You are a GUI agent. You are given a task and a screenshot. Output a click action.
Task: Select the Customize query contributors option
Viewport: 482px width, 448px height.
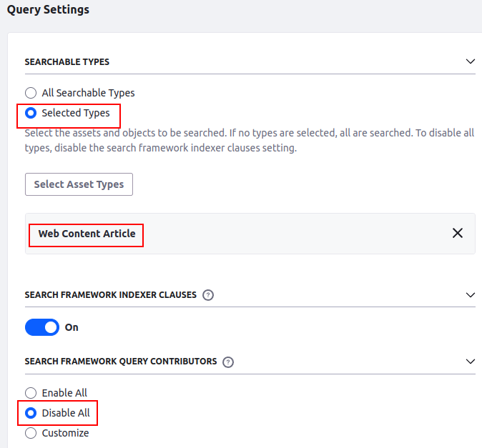pos(31,433)
